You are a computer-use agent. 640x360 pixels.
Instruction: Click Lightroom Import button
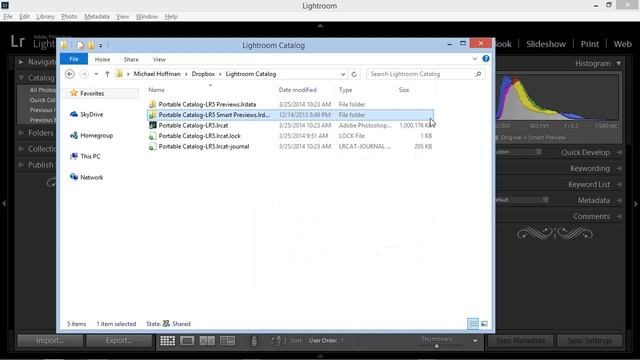click(50, 340)
